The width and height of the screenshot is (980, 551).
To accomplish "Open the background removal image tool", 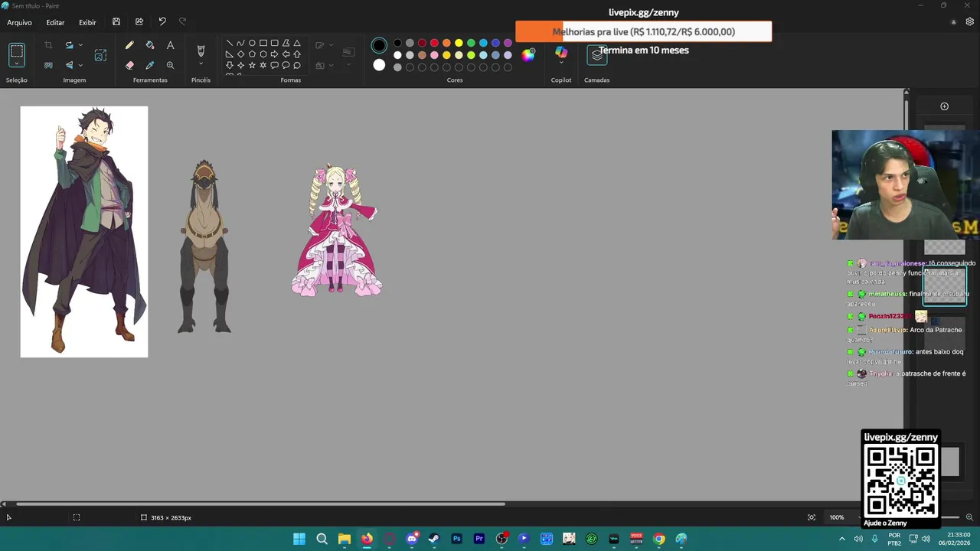I will coord(48,65).
